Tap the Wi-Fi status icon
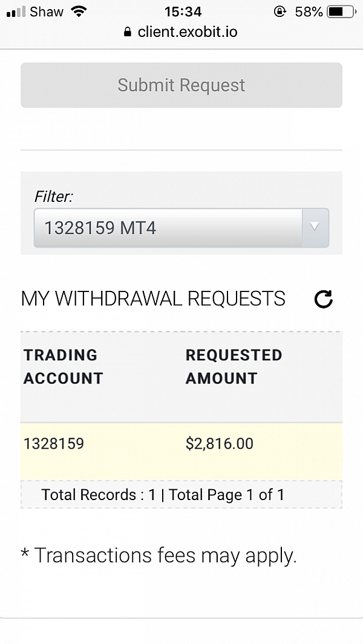 (79, 11)
